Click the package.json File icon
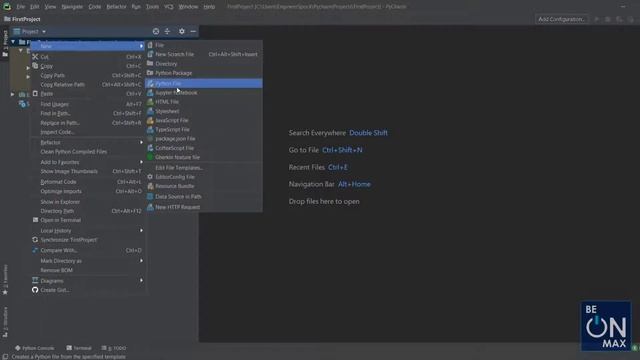 point(150,139)
